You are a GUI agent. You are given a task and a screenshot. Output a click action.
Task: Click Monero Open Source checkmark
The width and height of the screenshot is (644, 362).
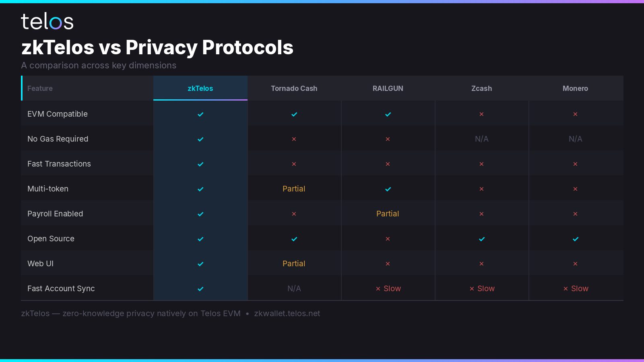pyautogui.click(x=576, y=239)
